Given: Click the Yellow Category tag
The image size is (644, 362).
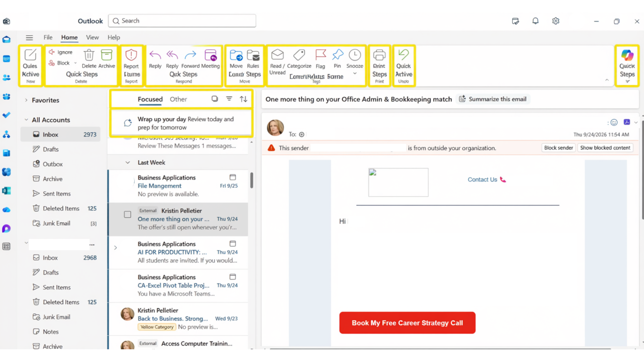Looking at the screenshot, I should click(x=157, y=327).
